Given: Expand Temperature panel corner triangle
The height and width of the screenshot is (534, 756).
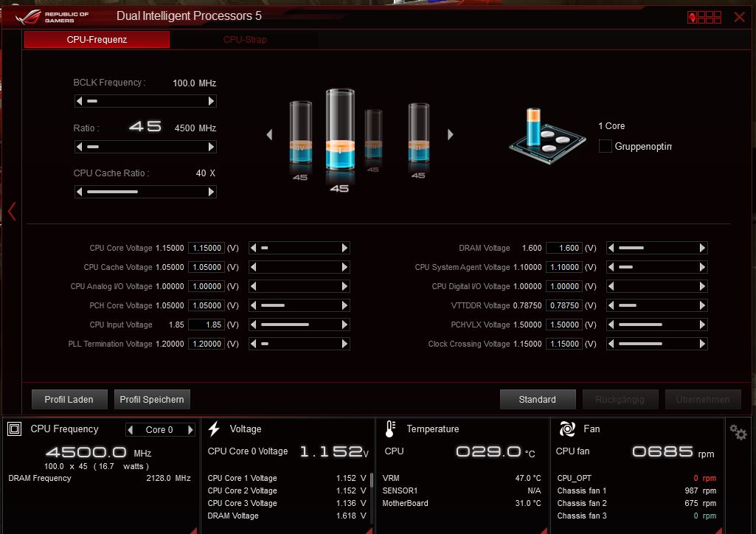Looking at the screenshot, I should coord(544,530).
